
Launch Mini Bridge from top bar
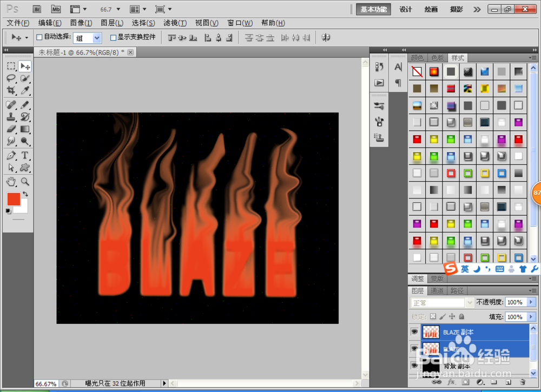tap(56, 9)
